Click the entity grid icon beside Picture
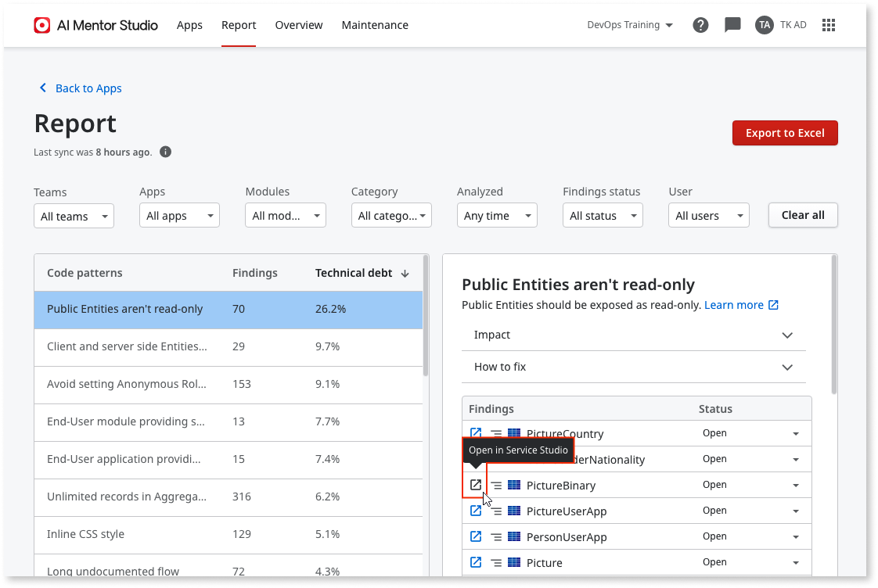The height and width of the screenshot is (588, 878). pos(515,562)
